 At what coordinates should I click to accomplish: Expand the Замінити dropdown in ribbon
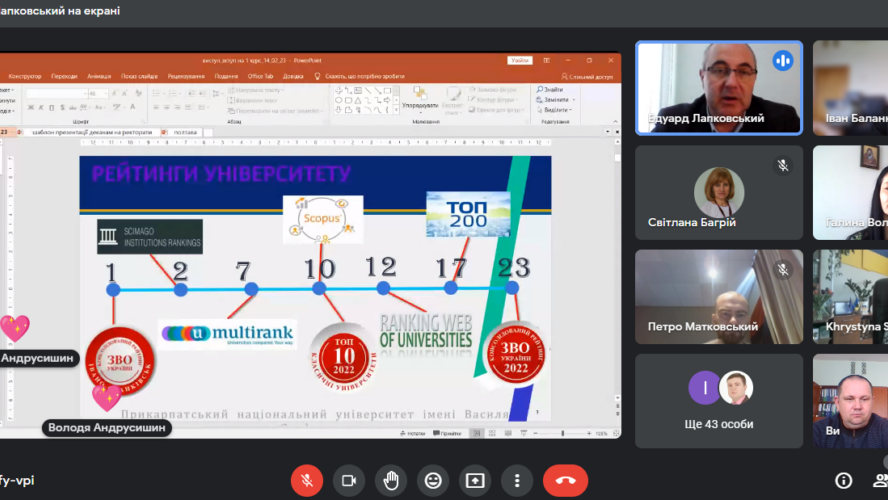tap(557, 100)
